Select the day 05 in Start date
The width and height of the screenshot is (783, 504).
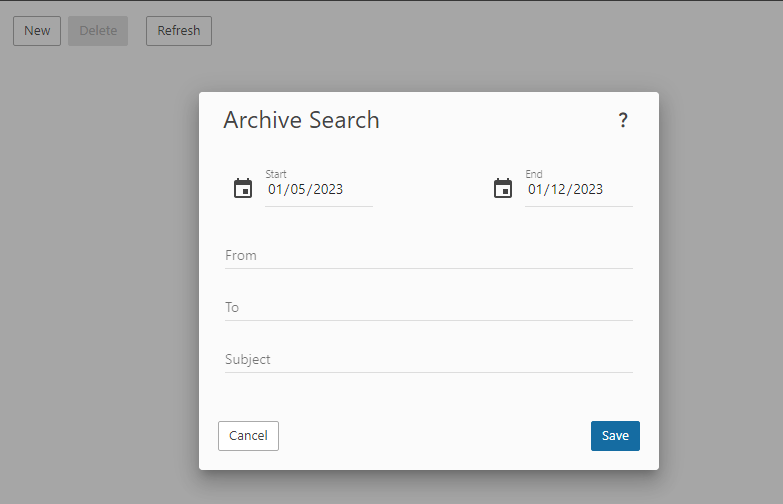coord(298,189)
